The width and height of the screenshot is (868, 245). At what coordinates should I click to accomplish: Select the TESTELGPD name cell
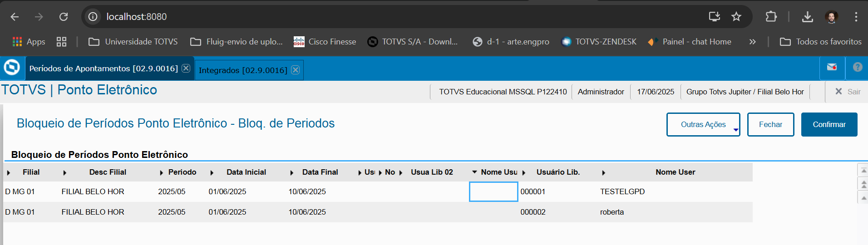pyautogui.click(x=675, y=191)
